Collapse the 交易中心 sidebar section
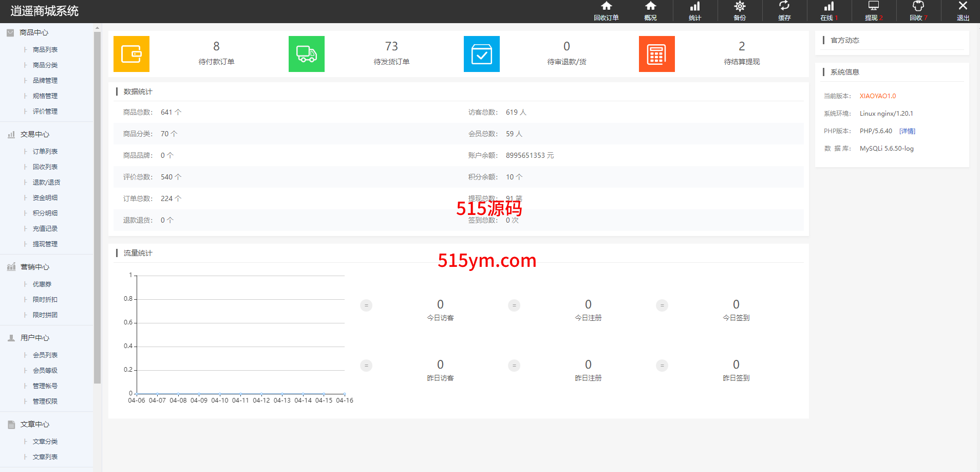Screen dimensions: 980x472 (35, 134)
